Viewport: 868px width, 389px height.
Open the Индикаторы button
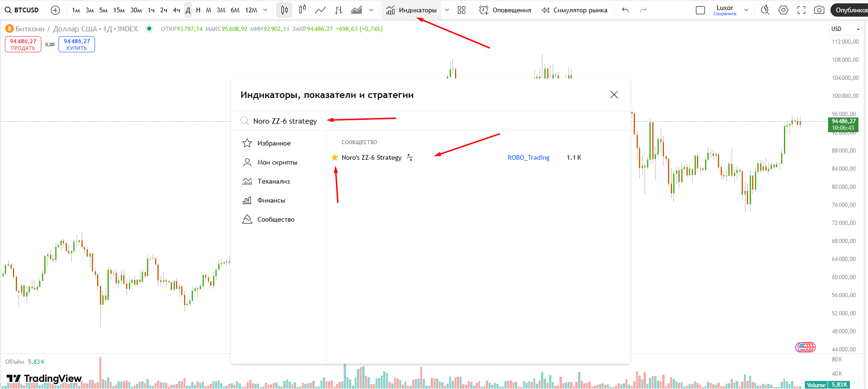[x=411, y=10]
